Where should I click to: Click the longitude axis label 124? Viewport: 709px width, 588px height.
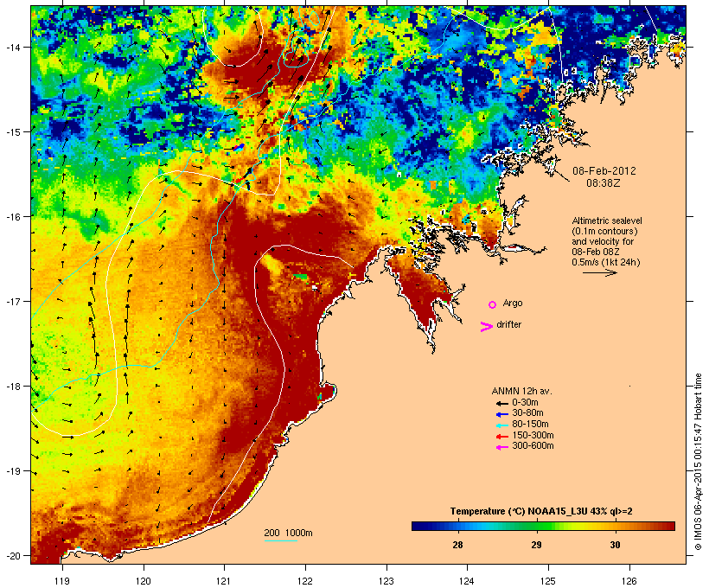[467, 581]
